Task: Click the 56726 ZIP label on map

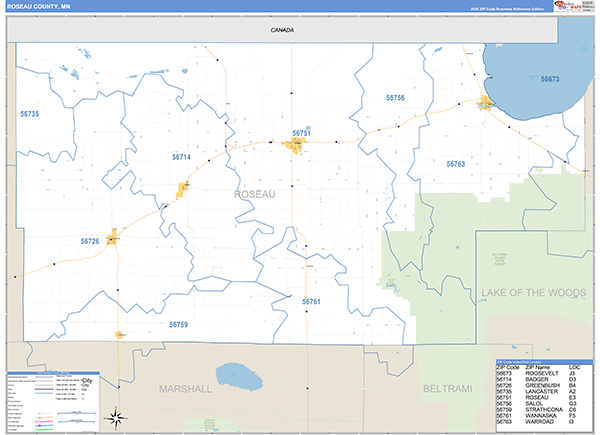Action: coord(90,241)
